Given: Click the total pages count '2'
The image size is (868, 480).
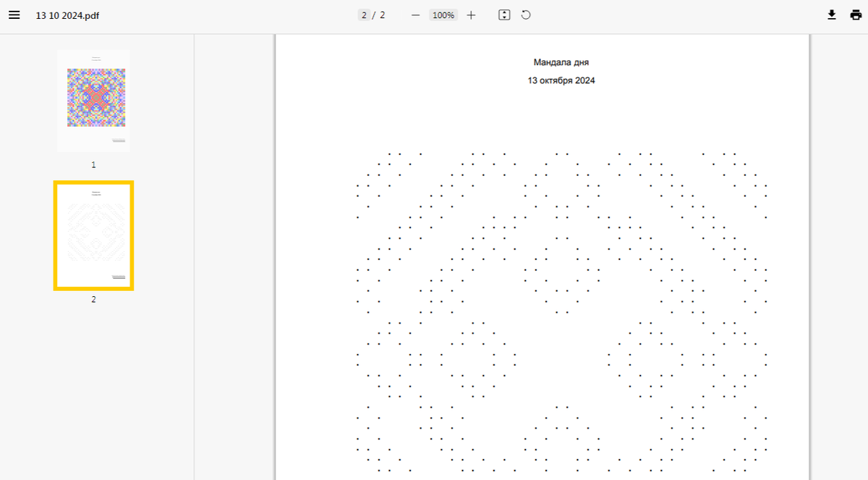Looking at the screenshot, I should (x=382, y=15).
